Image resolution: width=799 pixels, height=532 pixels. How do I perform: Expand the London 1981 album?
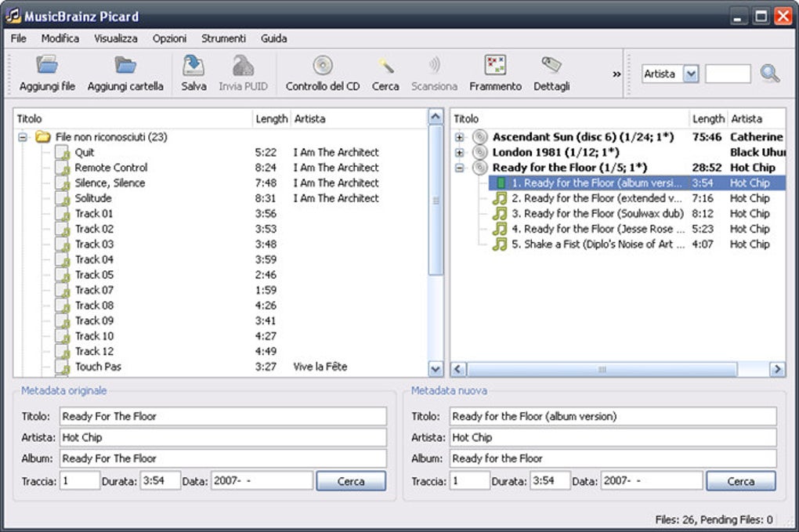click(x=459, y=152)
